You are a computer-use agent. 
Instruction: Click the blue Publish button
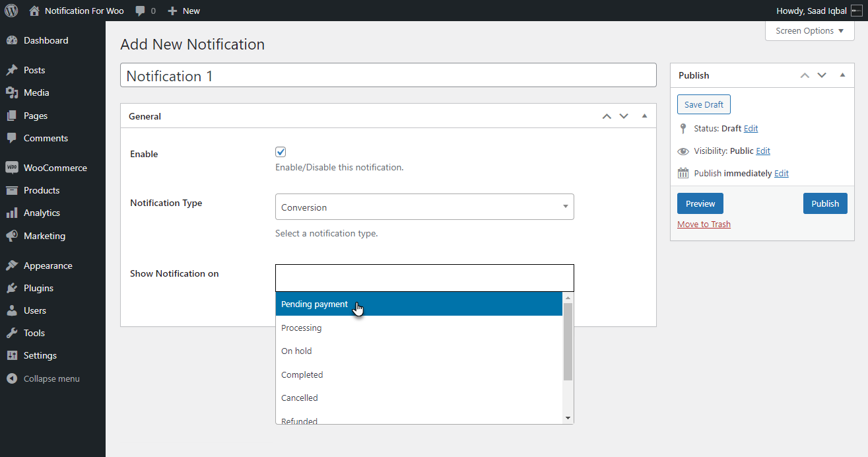[825, 203]
